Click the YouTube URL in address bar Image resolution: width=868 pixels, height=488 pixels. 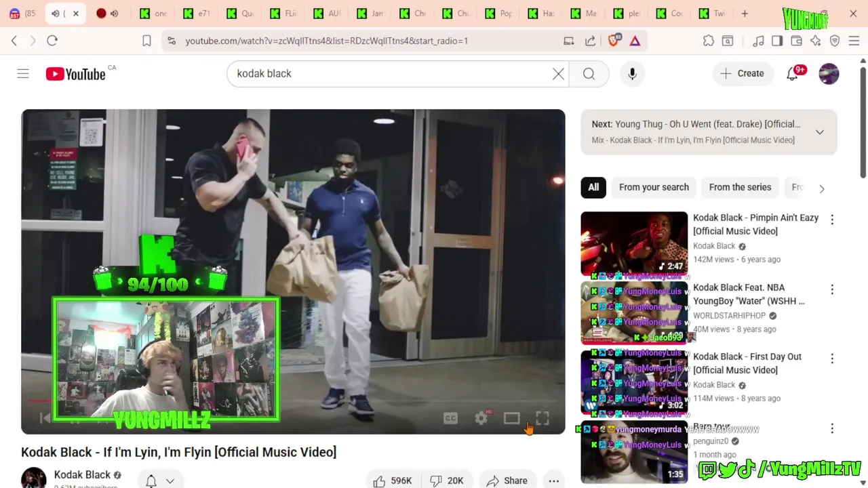(x=327, y=41)
